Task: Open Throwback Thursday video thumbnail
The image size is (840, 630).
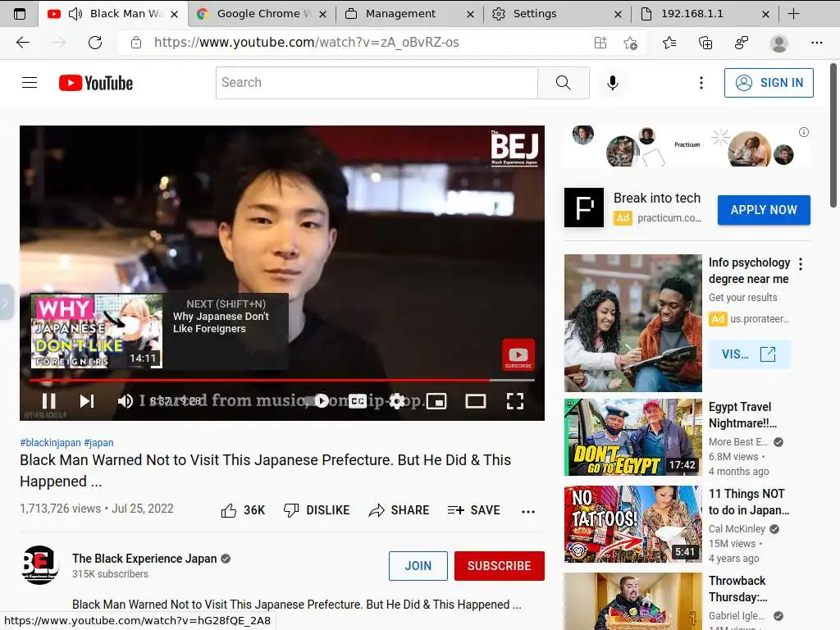Action: click(632, 601)
